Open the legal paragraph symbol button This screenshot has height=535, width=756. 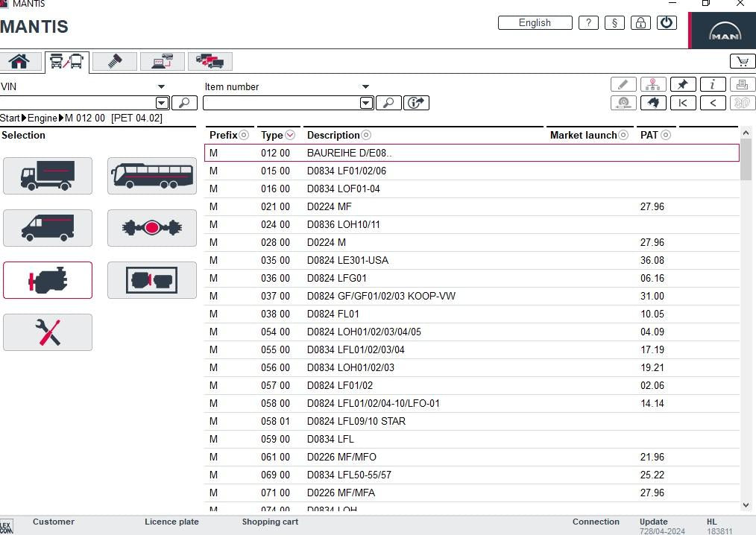click(x=614, y=22)
